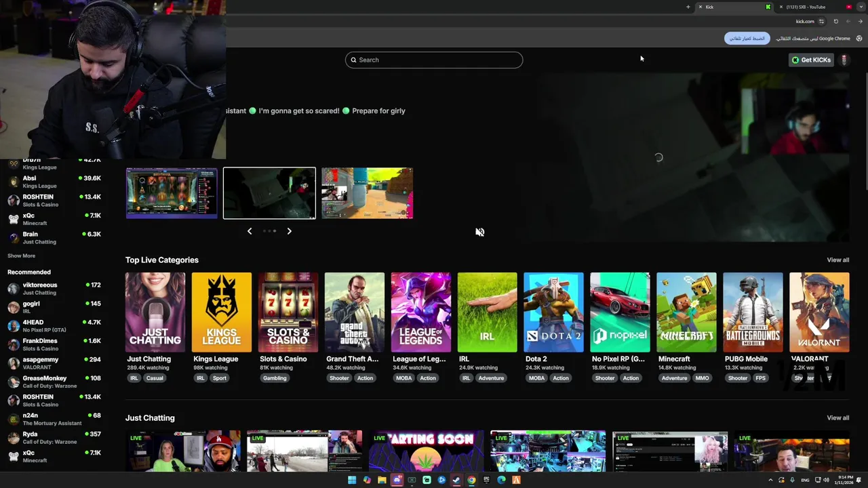Open Absi channel in sidebar
868x488 pixels.
(54, 182)
